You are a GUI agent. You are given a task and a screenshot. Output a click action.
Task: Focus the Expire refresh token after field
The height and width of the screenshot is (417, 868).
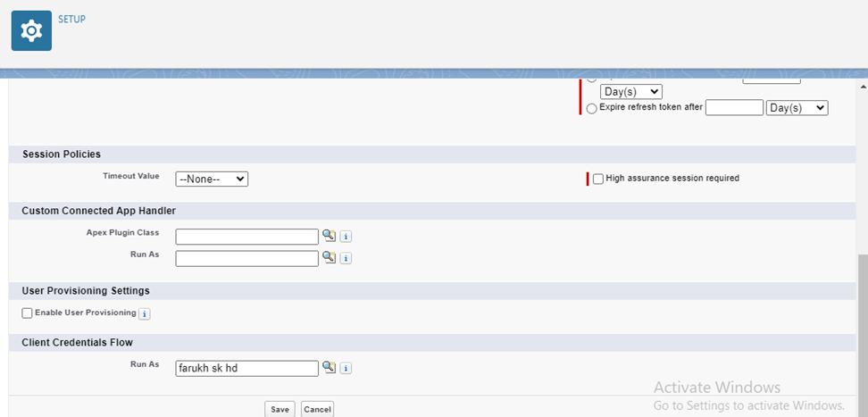click(x=734, y=108)
